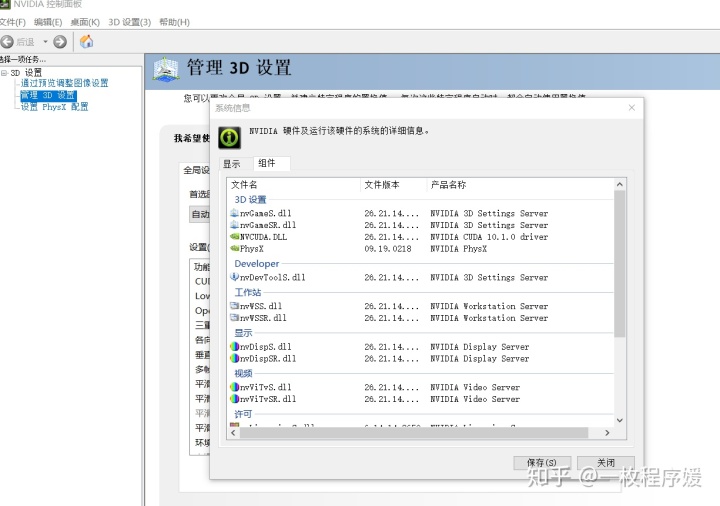Click PhysX version 09.19.0218
Image resolution: width=720 pixels, height=506 pixels.
point(388,248)
